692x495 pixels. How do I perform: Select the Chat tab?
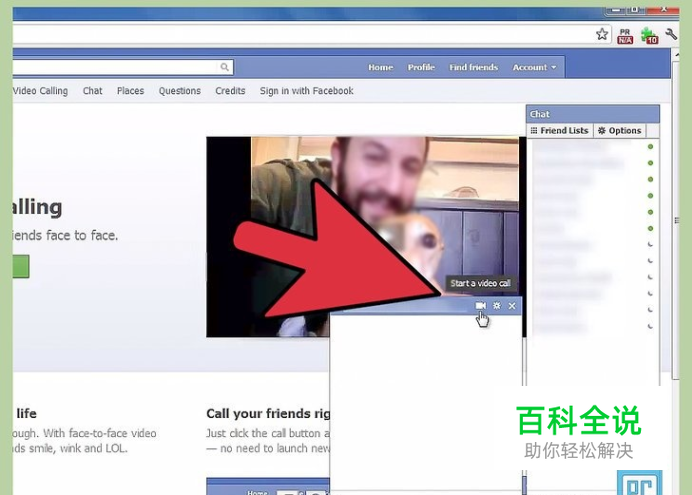tap(92, 91)
